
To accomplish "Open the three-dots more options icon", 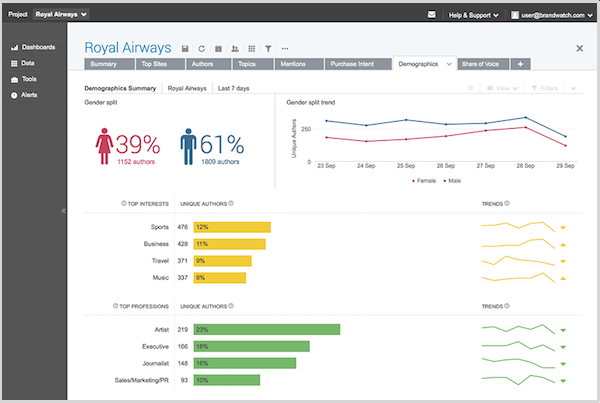I will pos(285,49).
